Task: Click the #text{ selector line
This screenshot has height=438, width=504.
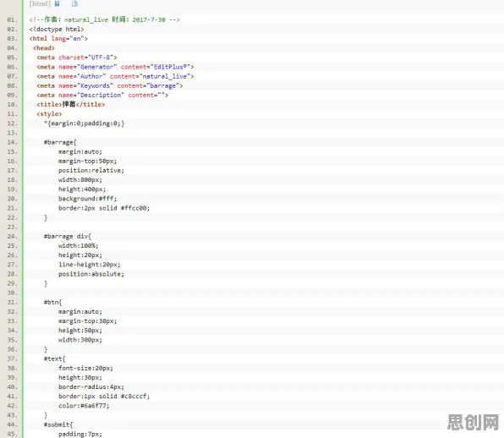Action: [x=55, y=359]
